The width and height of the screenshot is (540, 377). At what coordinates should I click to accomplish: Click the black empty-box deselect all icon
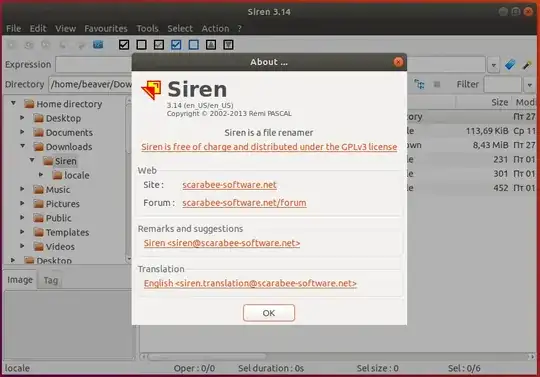[x=141, y=44]
